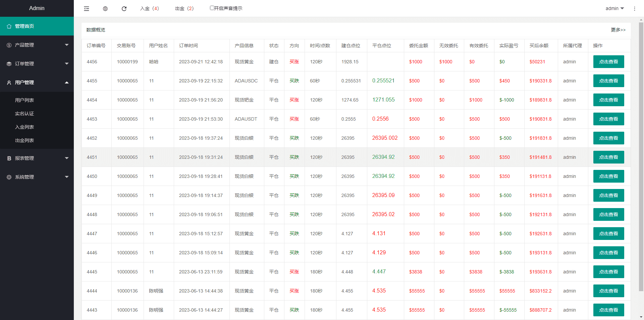This screenshot has height=320, width=644.
Task: Click 点击查看 for order 4456
Action: 608,62
